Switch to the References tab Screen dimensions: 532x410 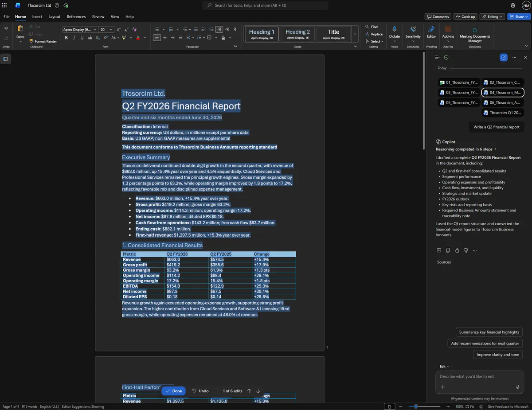coord(76,16)
